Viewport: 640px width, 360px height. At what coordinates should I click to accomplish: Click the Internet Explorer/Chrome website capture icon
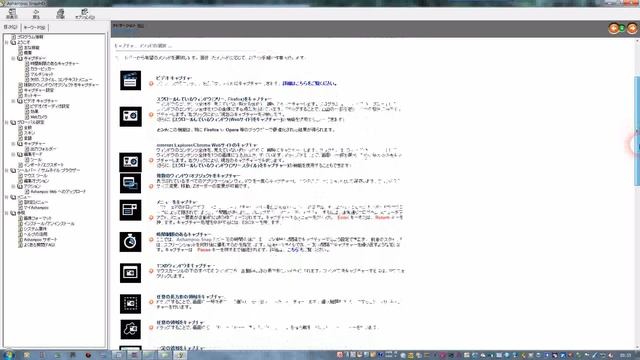131,162
